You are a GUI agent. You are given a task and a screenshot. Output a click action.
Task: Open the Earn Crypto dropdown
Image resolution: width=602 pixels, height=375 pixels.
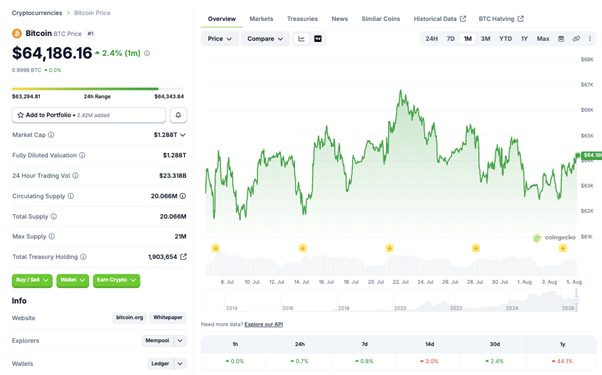coord(116,280)
